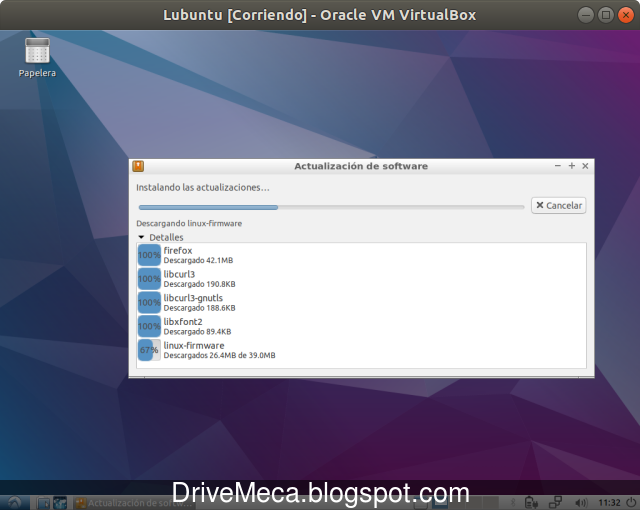Close the VirtualBox window
This screenshot has height=510, width=640.
626,15
